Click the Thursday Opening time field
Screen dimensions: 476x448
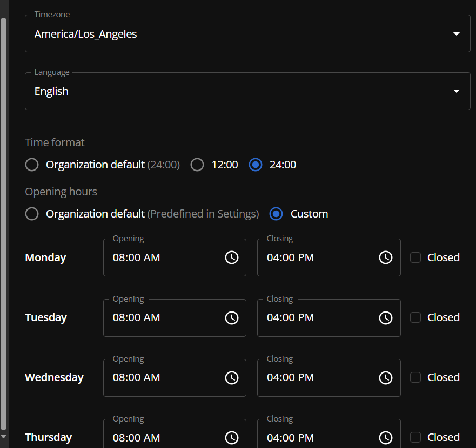point(175,434)
